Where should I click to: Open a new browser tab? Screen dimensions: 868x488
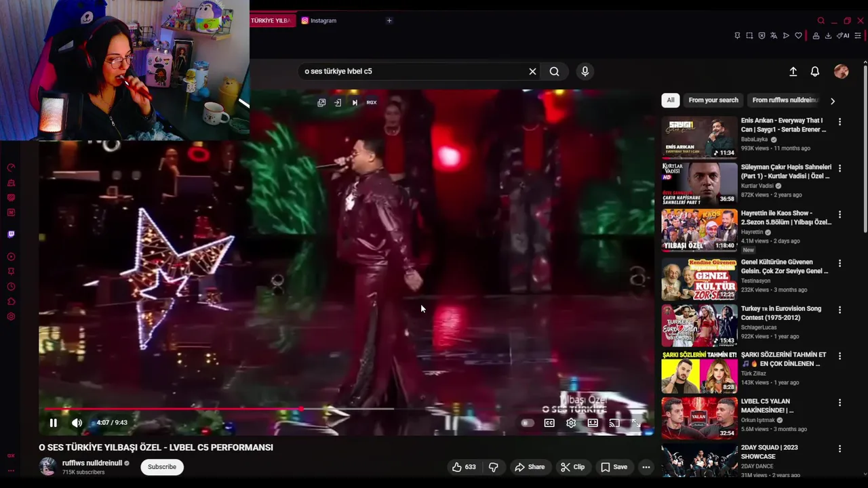(389, 20)
